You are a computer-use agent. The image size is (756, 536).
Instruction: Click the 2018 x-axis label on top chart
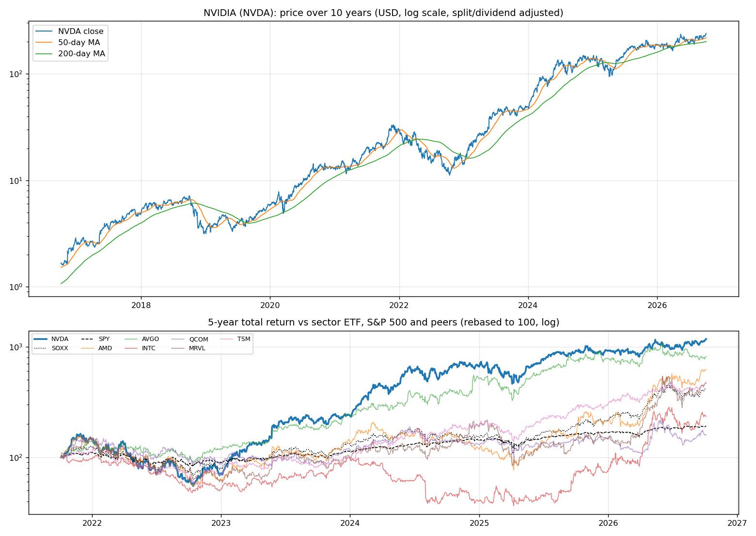[141, 306]
